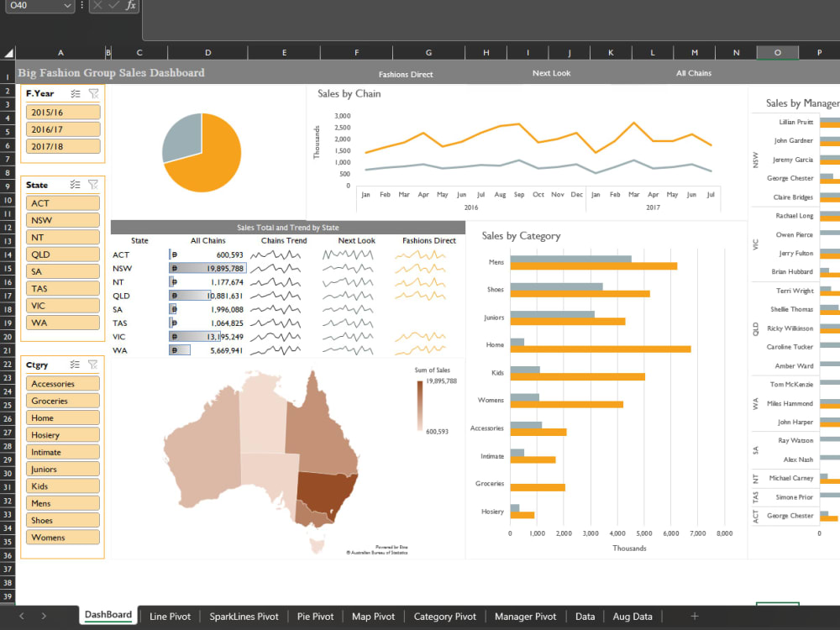The width and height of the screenshot is (840, 630).
Task: Clear filter on F.Year slicer
Action: [94, 94]
